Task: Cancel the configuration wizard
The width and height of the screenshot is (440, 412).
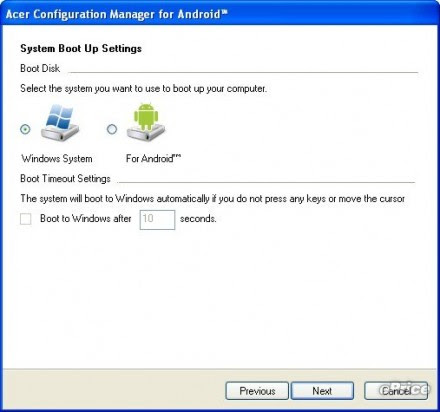Action: (396, 391)
